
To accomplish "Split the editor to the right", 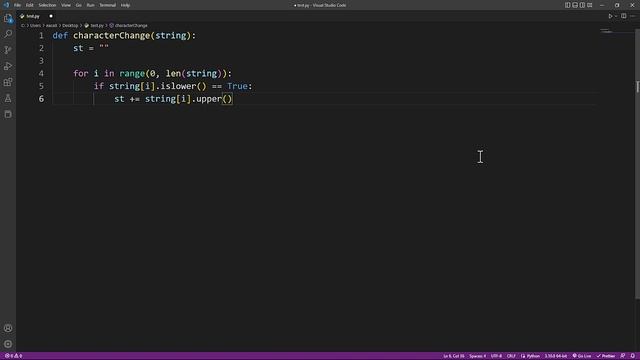I will 624,16.
